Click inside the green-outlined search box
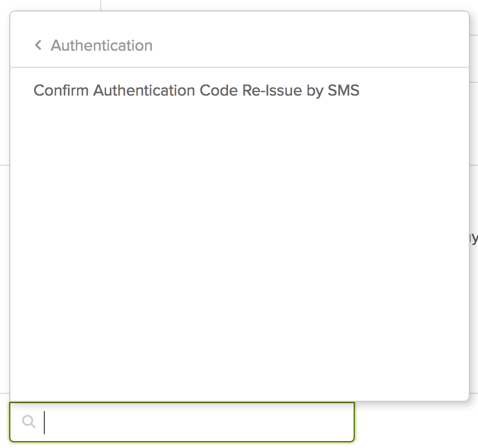Viewport: 478px width, 448px height. [196, 422]
